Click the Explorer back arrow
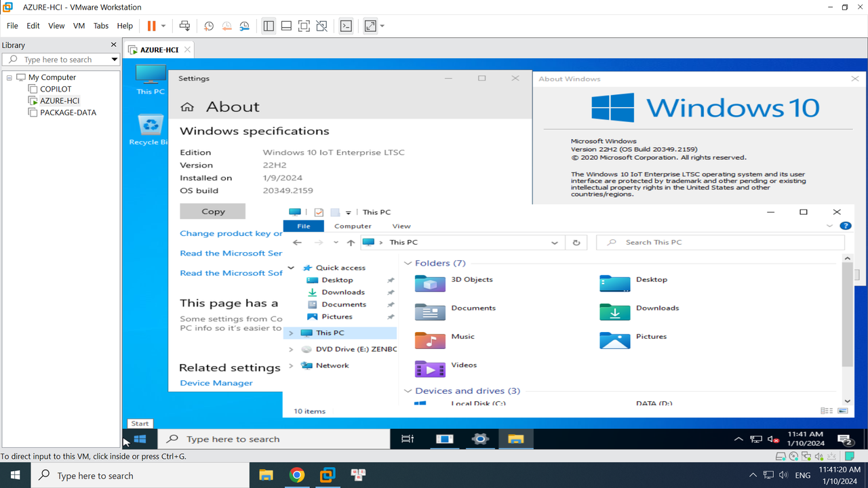 297,243
